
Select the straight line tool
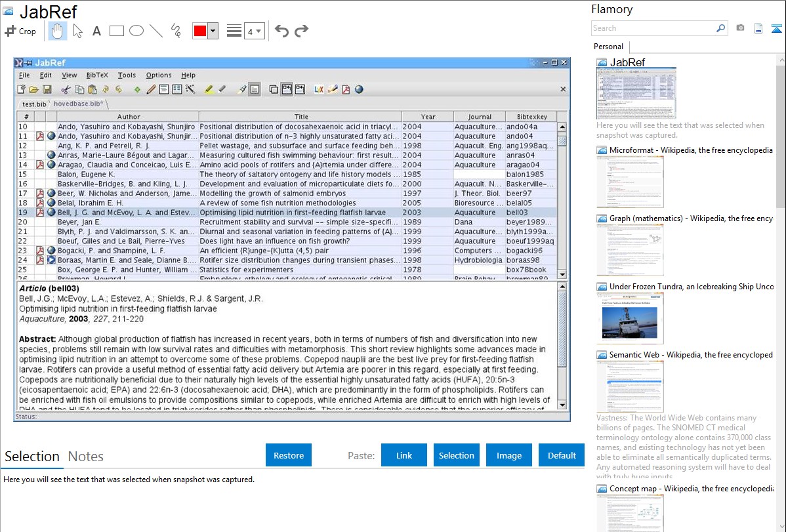pos(156,31)
